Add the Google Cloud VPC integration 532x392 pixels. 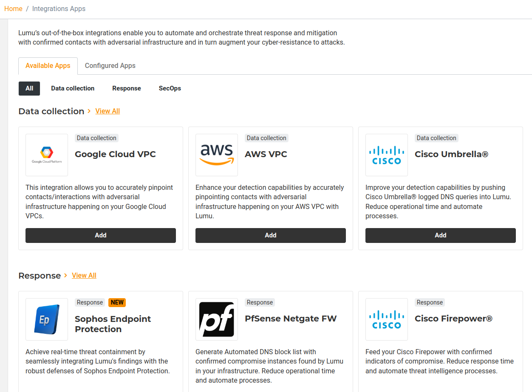tap(101, 235)
